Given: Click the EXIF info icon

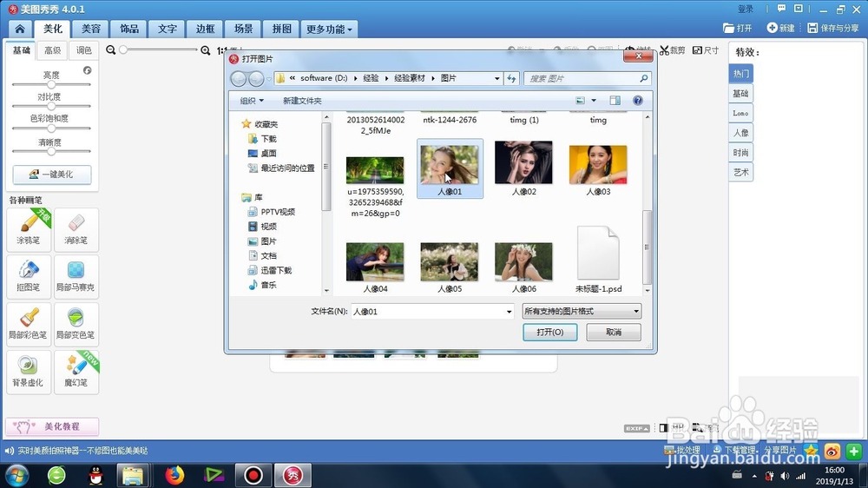Looking at the screenshot, I should click(636, 428).
